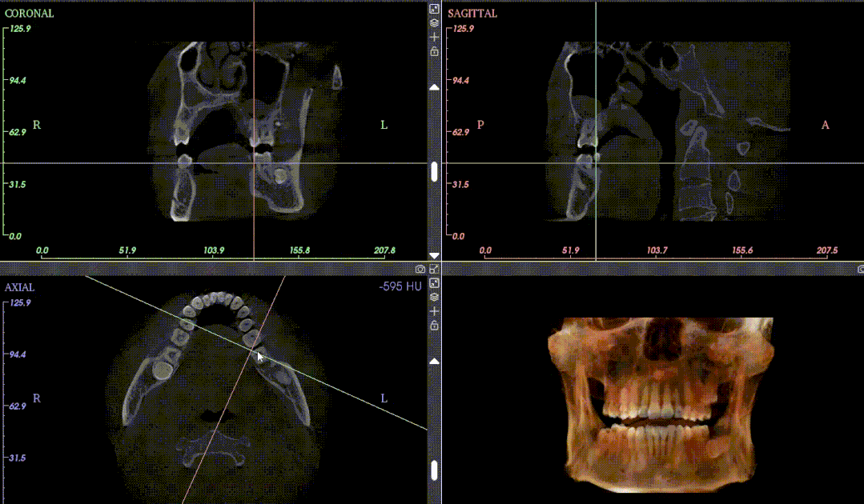Step the Coronal slice down with the arrow
The width and height of the screenshot is (864, 504).
click(434, 256)
